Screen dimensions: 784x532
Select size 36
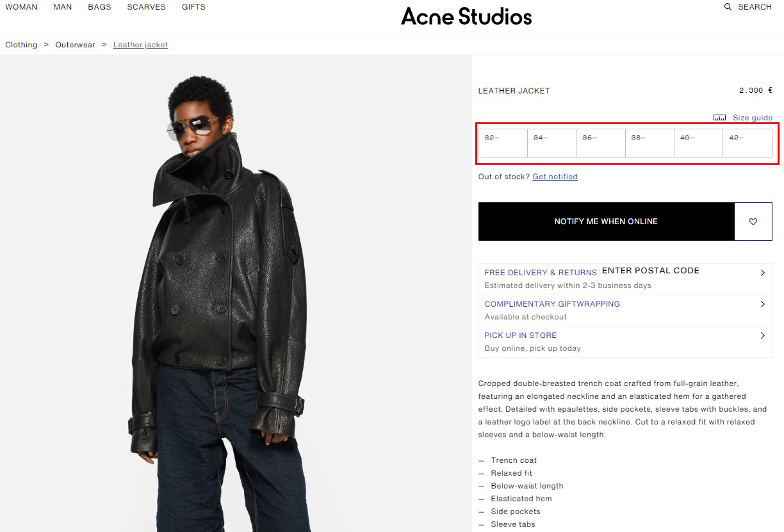point(601,143)
